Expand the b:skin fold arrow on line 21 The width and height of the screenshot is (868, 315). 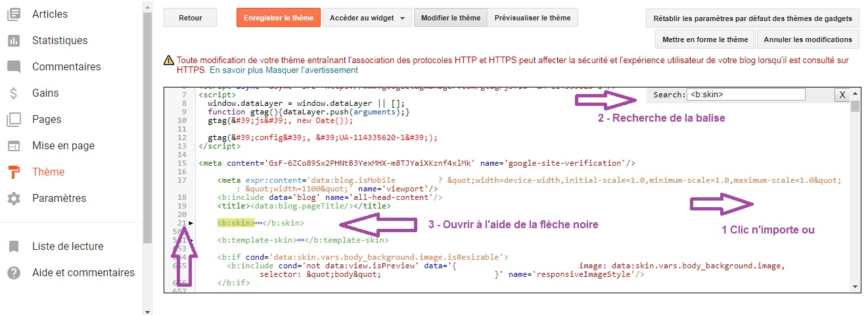pos(191,223)
